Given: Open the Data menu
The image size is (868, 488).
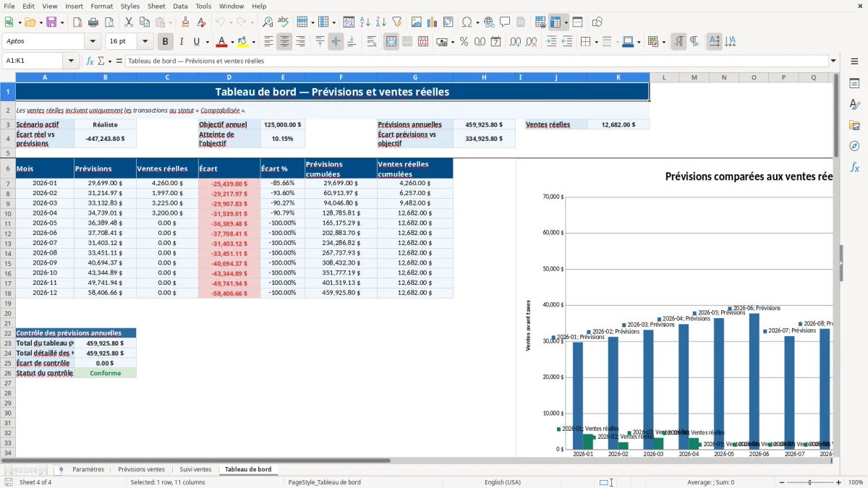Looking at the screenshot, I should tap(180, 6).
